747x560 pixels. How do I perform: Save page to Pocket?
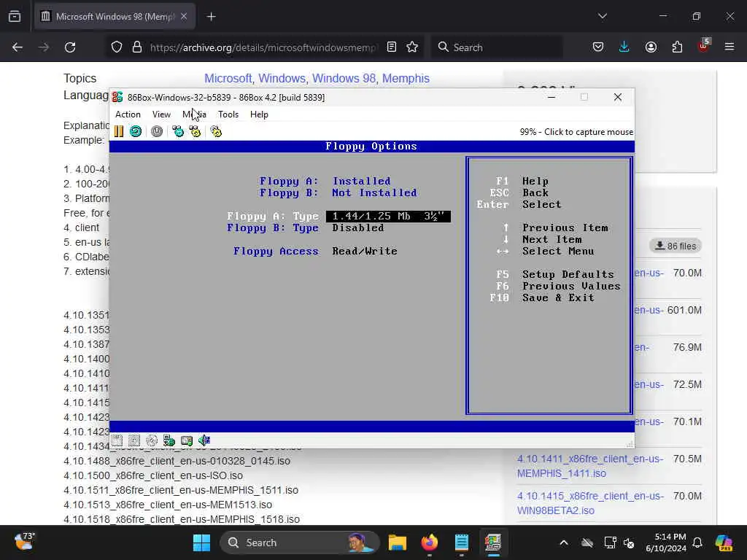click(598, 47)
